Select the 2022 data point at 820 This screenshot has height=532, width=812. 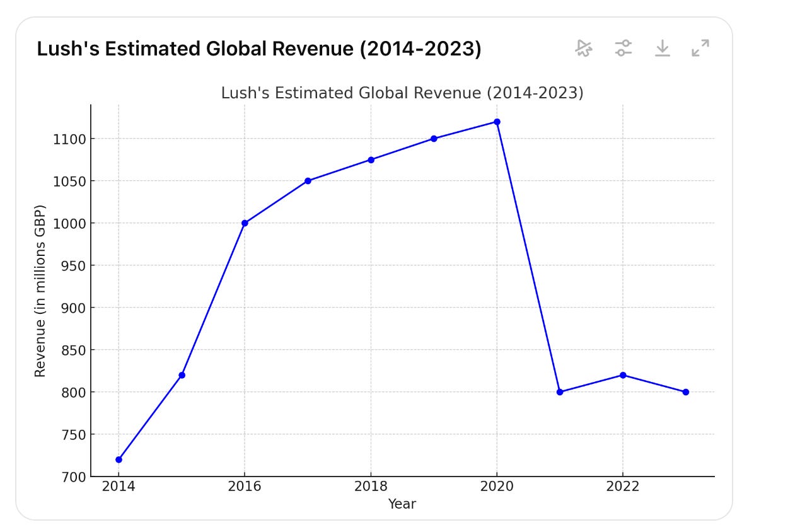(x=623, y=375)
